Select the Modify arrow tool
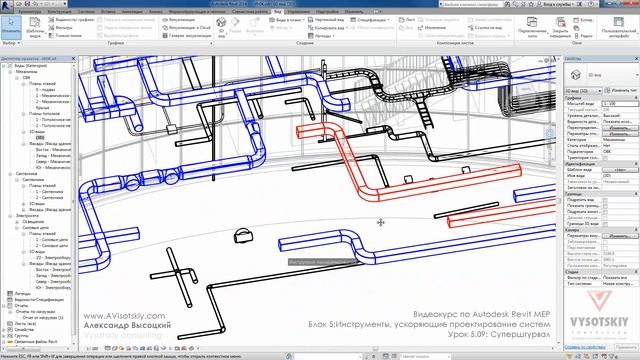 [x=11, y=27]
